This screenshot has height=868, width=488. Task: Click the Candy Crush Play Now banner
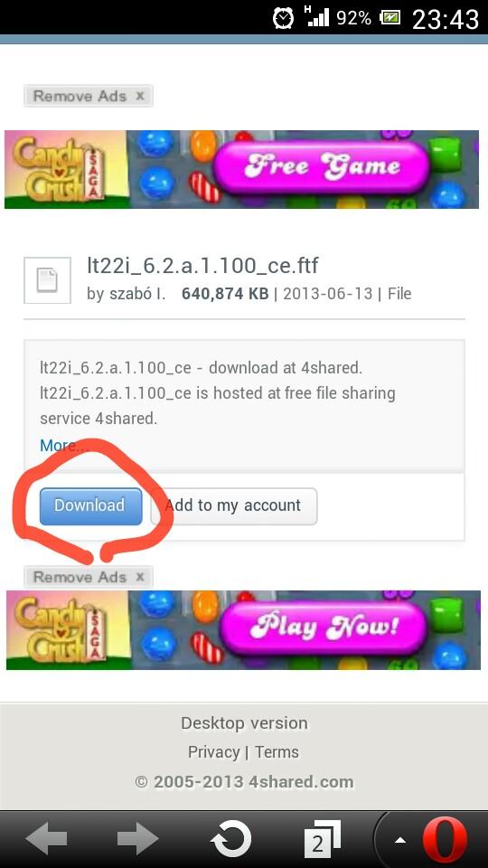pos(243,630)
